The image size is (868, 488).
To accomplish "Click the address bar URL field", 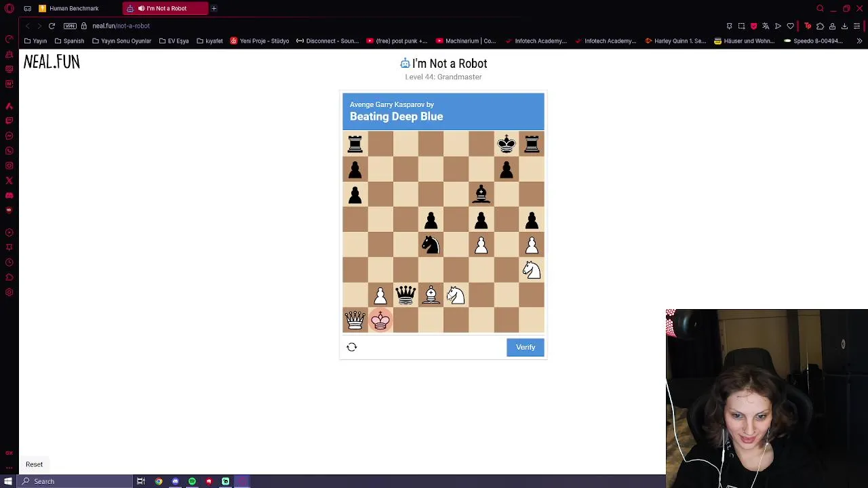I will tap(121, 26).
